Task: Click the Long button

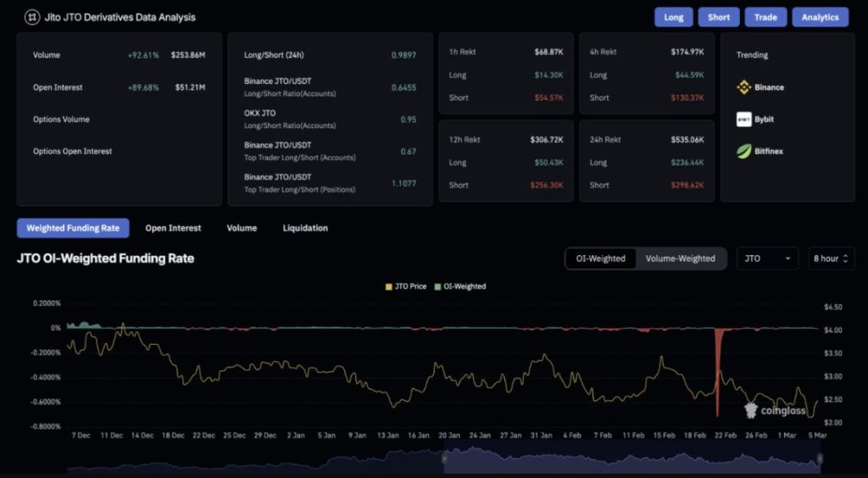Action: click(673, 17)
